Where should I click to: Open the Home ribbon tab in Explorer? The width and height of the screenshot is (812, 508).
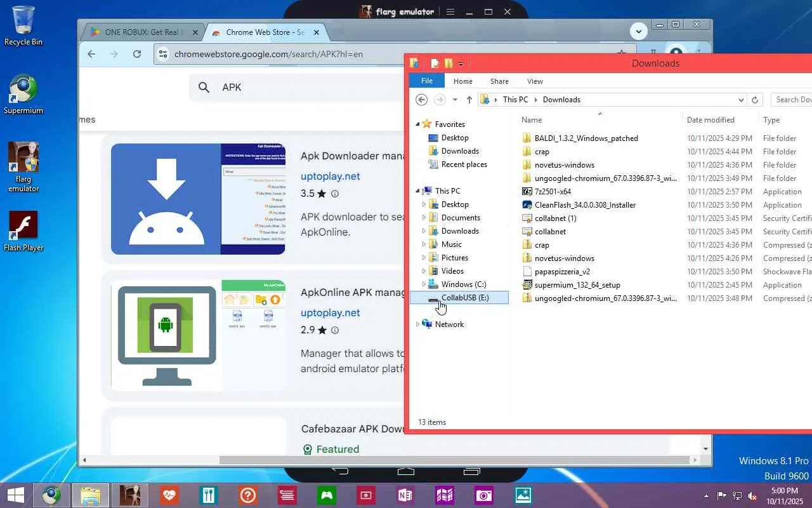(463, 81)
